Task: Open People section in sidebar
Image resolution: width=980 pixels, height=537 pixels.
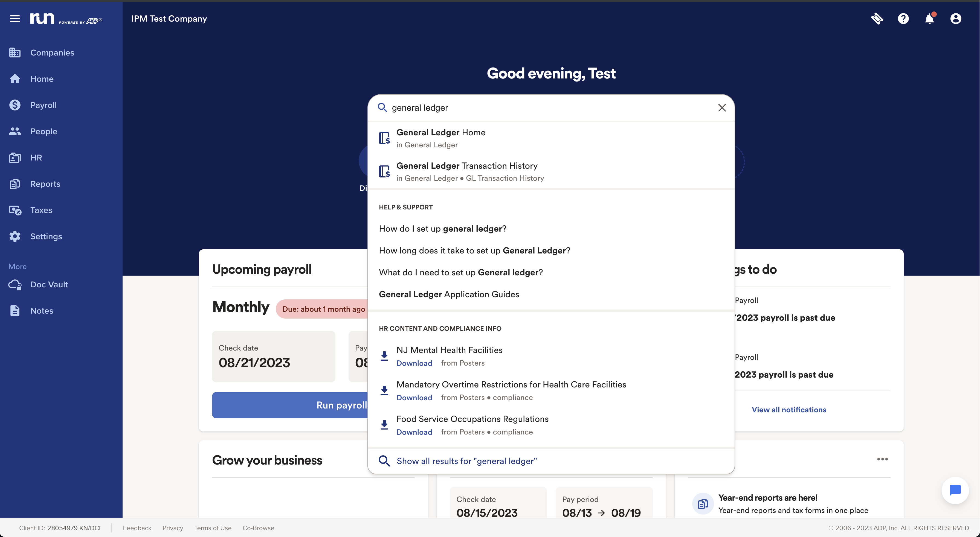Action: coord(44,131)
